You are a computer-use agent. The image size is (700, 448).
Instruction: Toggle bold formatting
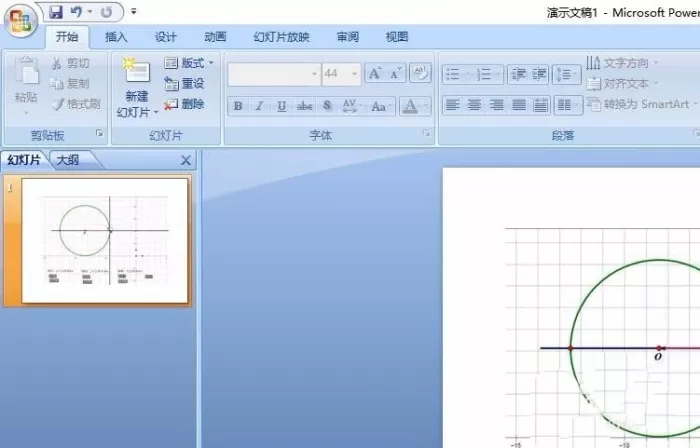(x=238, y=106)
